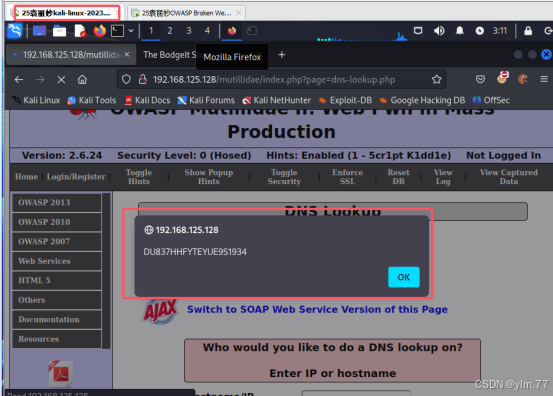
Task: Select the Firefox window in the taskbar
Action: [232, 31]
